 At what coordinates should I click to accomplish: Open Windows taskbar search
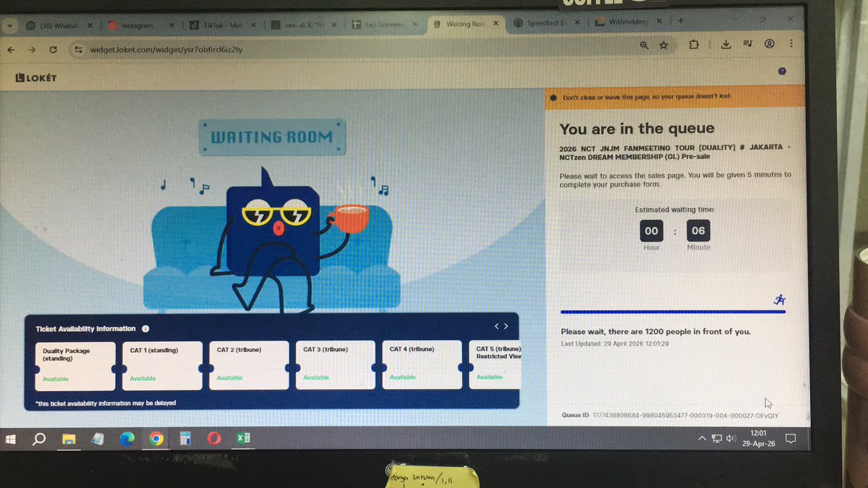coord(39,439)
